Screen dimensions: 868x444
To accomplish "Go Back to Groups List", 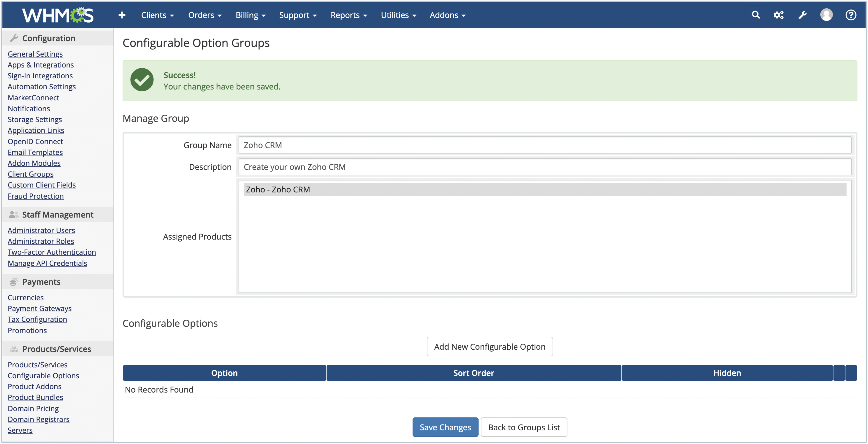I will point(524,427).
